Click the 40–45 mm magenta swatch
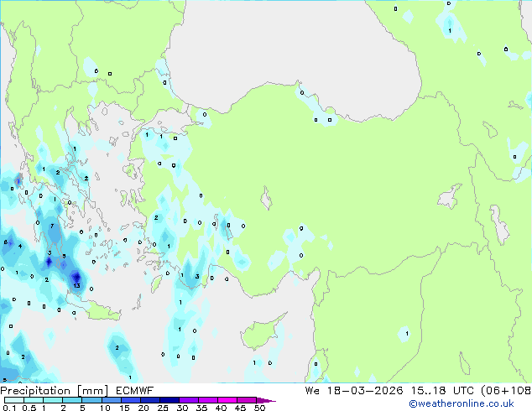 click(227, 400)
